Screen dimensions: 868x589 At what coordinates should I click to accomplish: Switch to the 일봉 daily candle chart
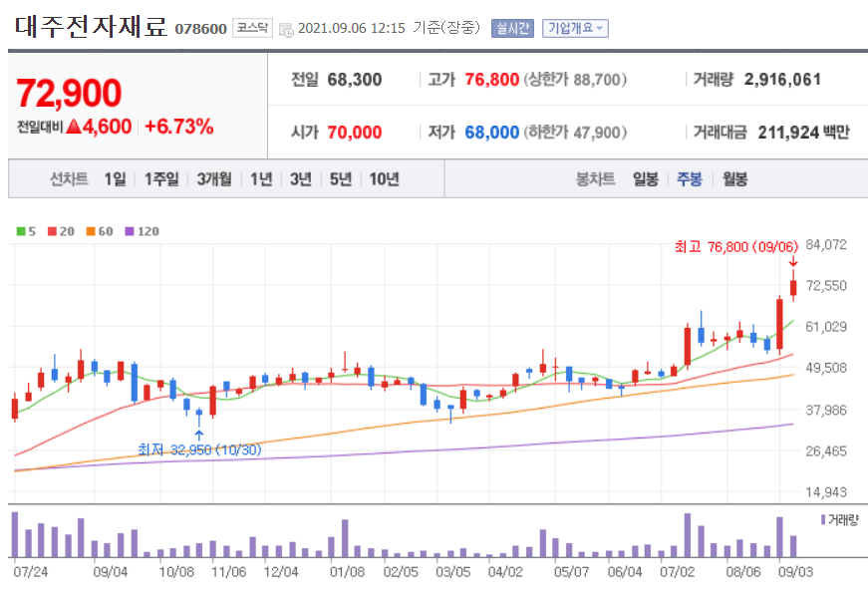pyautogui.click(x=646, y=178)
